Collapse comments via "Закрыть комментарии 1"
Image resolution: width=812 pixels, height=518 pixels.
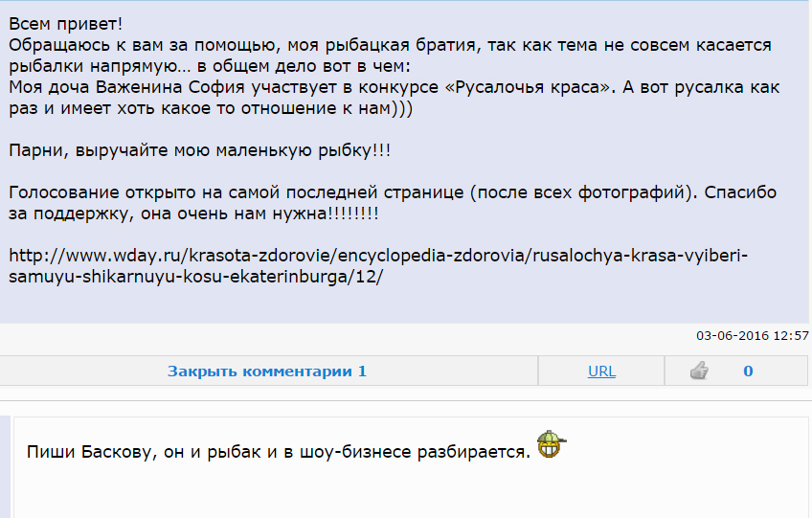(267, 372)
